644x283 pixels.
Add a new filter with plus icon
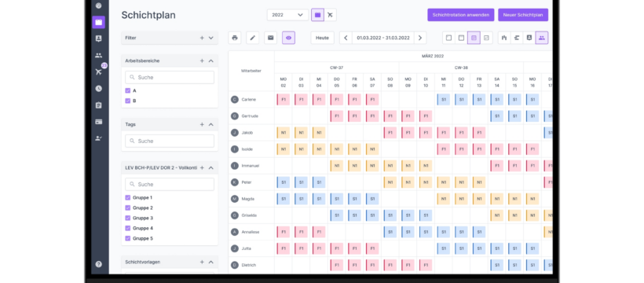[202, 38]
